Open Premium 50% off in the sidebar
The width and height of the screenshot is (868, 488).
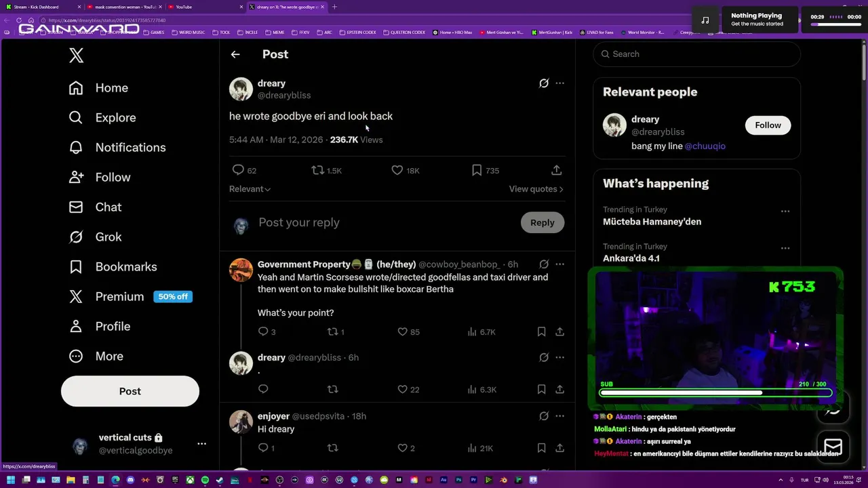tap(130, 297)
